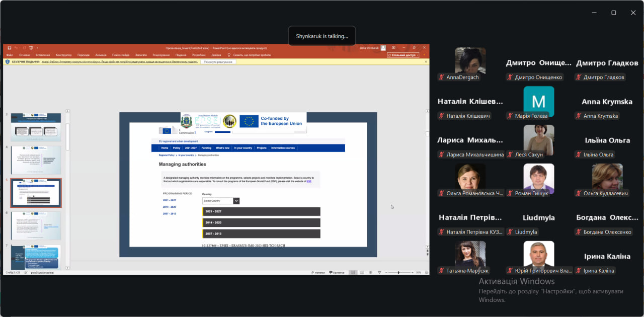Click Увімкнути редагування button
The width and height of the screenshot is (644, 317).
[218, 62]
